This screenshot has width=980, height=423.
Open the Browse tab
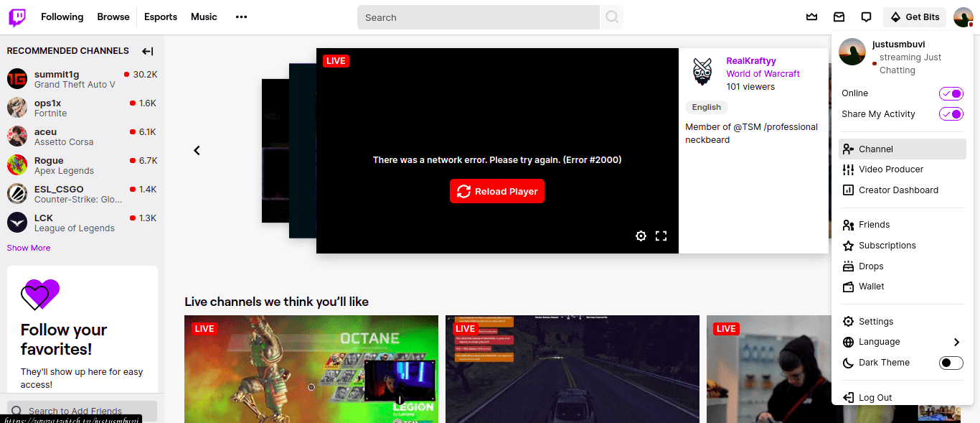click(x=113, y=17)
